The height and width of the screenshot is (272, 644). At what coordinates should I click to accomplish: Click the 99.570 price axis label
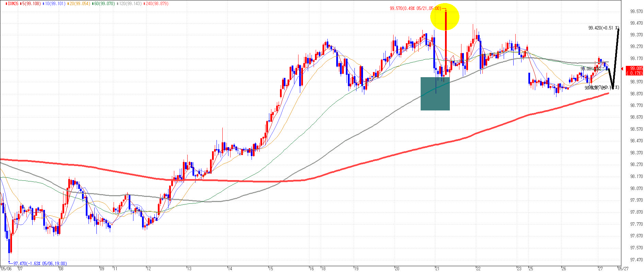pos(636,12)
